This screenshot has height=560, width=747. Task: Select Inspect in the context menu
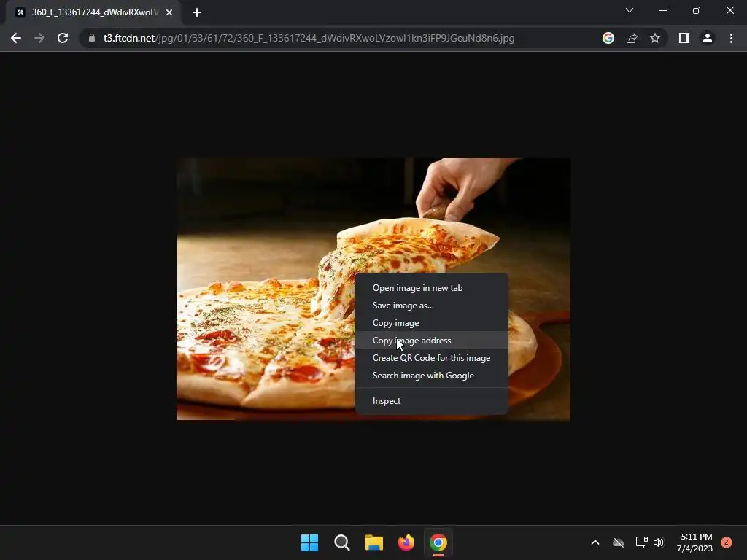click(x=432, y=401)
